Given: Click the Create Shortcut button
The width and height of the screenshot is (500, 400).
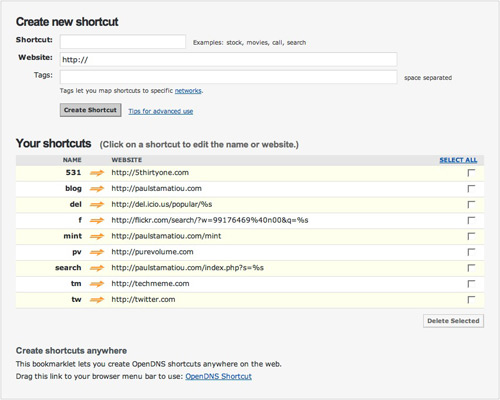Looking at the screenshot, I should (x=90, y=110).
